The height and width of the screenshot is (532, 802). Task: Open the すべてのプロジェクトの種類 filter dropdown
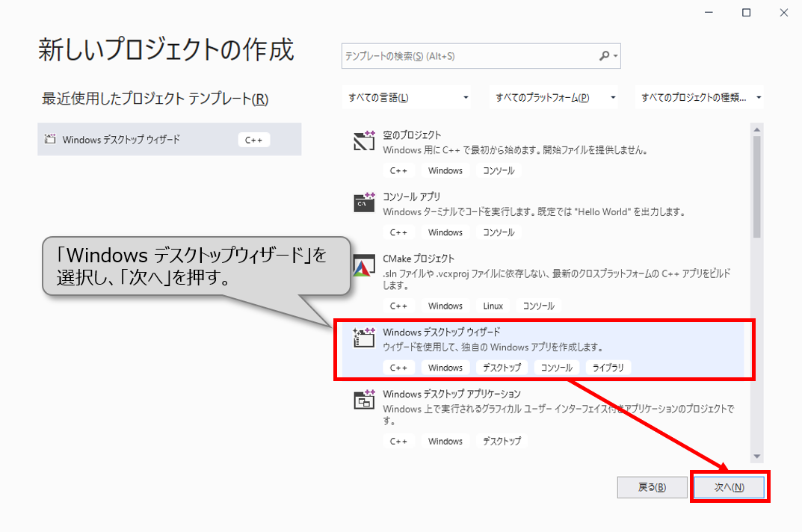click(700, 97)
